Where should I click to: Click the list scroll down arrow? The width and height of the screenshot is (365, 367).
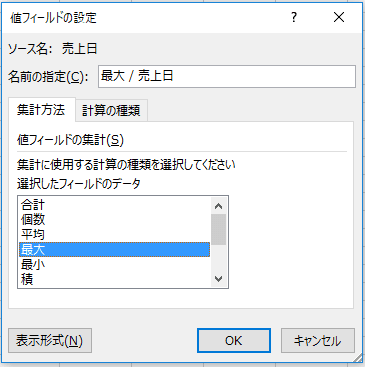(219, 278)
